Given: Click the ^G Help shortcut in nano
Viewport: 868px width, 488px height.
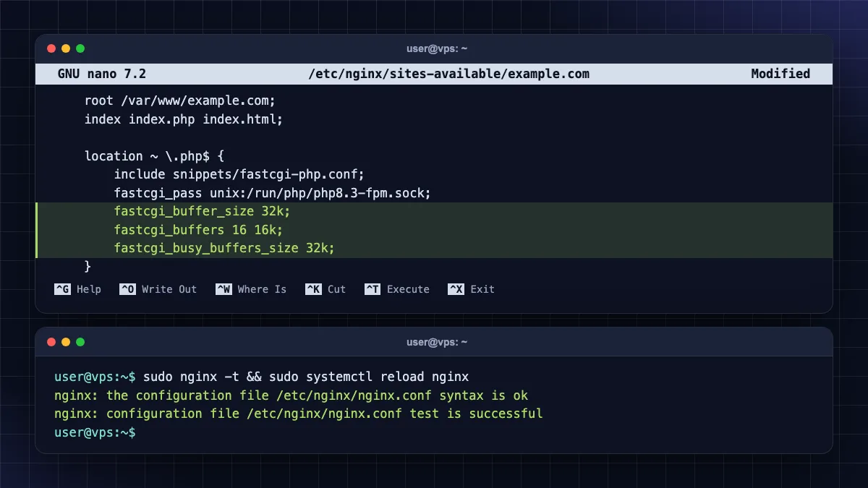Looking at the screenshot, I should [x=77, y=289].
